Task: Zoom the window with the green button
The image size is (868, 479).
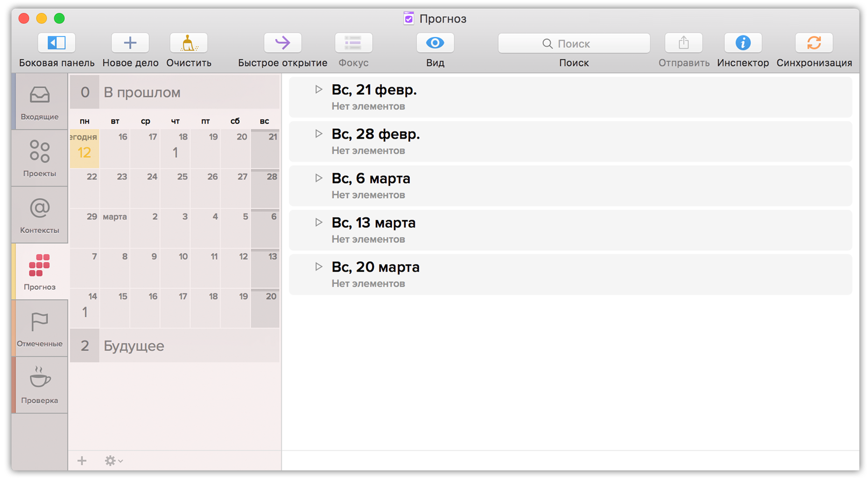Action: tap(59, 18)
